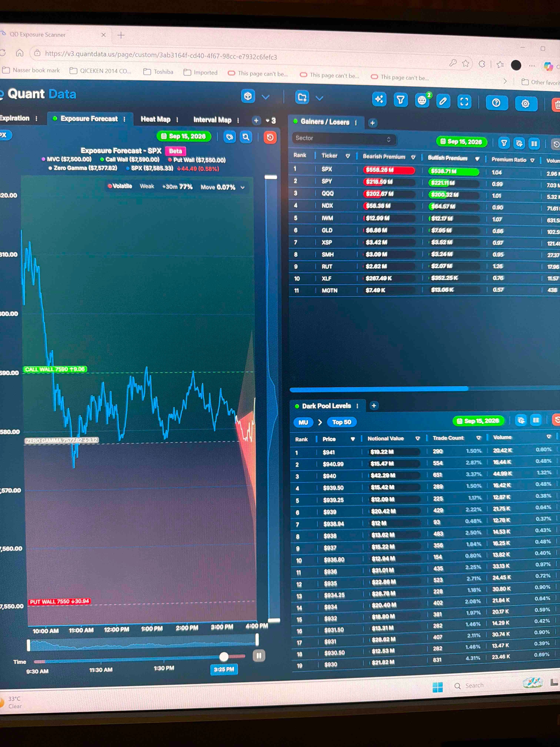Open the AI sparkle assistant icon
560x747 pixels.
[379, 99]
